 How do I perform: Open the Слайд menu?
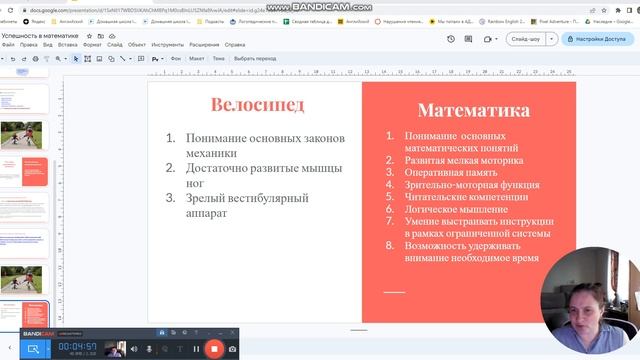point(115,45)
